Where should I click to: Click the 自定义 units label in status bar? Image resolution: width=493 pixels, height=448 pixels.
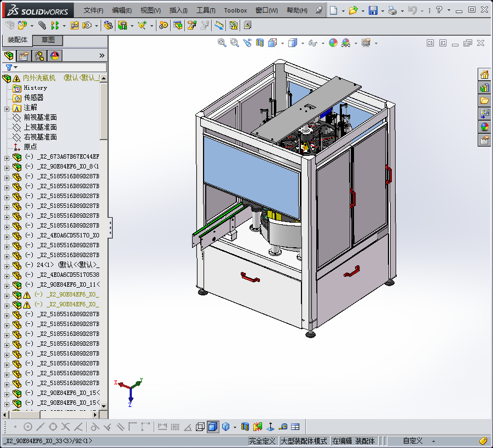tap(413, 441)
